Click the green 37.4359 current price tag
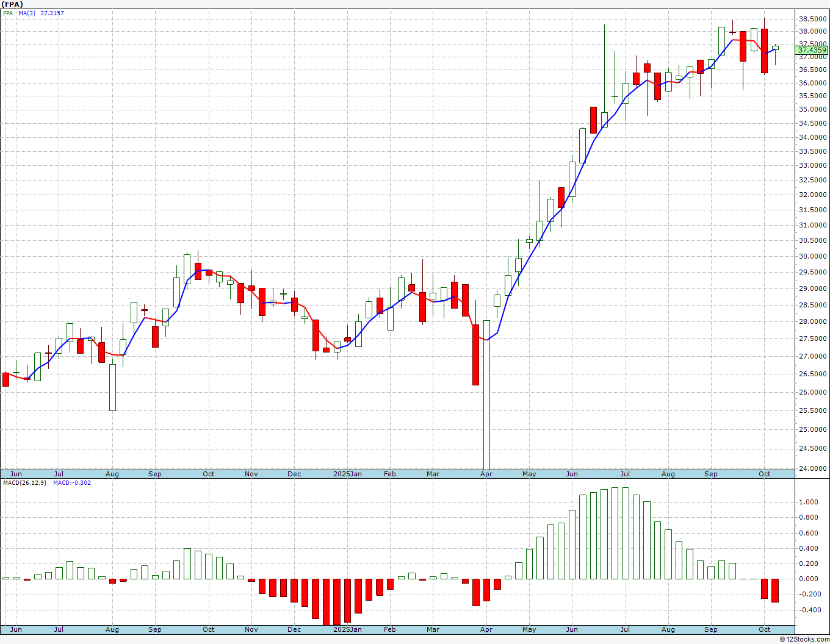 pos(812,51)
